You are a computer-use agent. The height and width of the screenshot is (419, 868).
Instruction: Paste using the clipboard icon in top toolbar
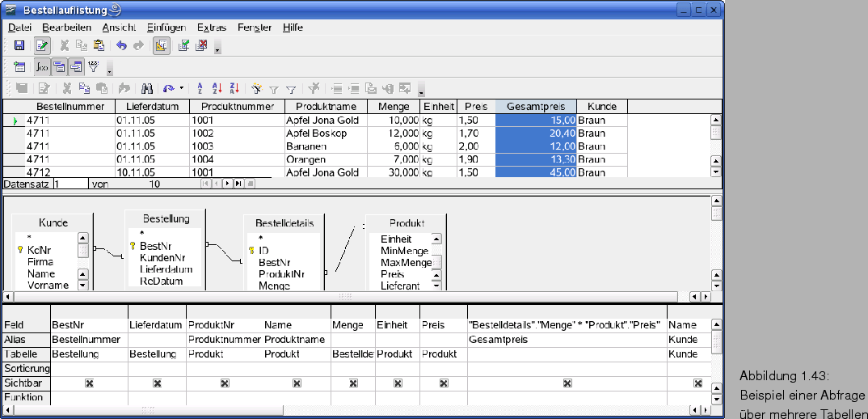[x=98, y=45]
